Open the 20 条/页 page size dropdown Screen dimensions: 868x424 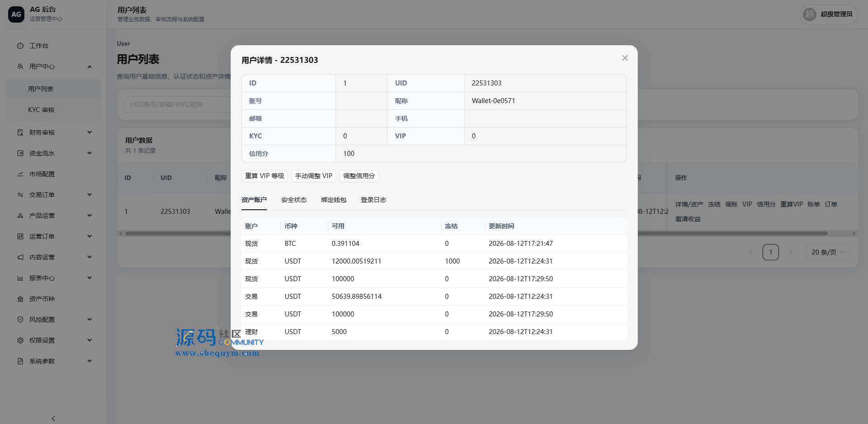[828, 252]
